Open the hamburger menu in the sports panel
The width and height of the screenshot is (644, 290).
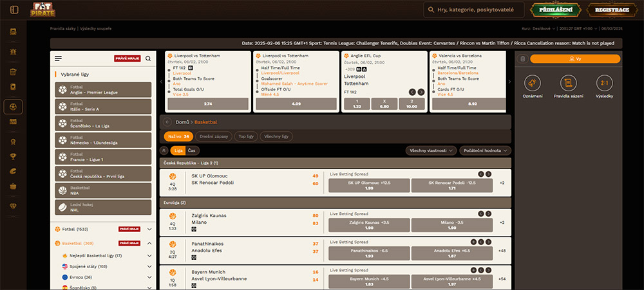point(59,59)
